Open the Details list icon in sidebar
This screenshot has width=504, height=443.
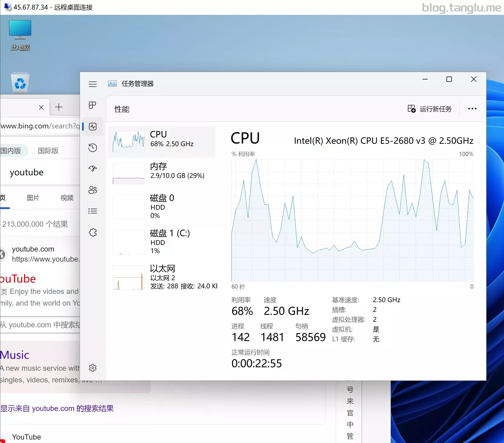point(92,211)
